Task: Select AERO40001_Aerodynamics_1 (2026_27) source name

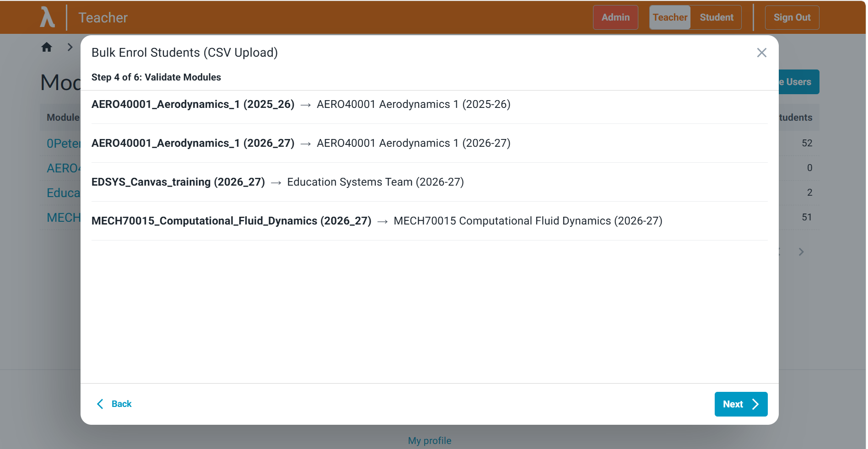Action: [193, 143]
